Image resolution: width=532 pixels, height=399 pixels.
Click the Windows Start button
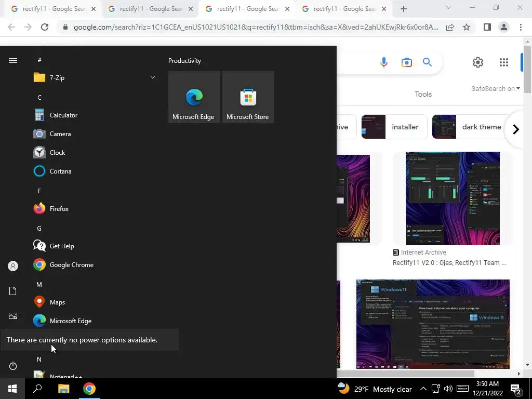[x=12, y=389]
